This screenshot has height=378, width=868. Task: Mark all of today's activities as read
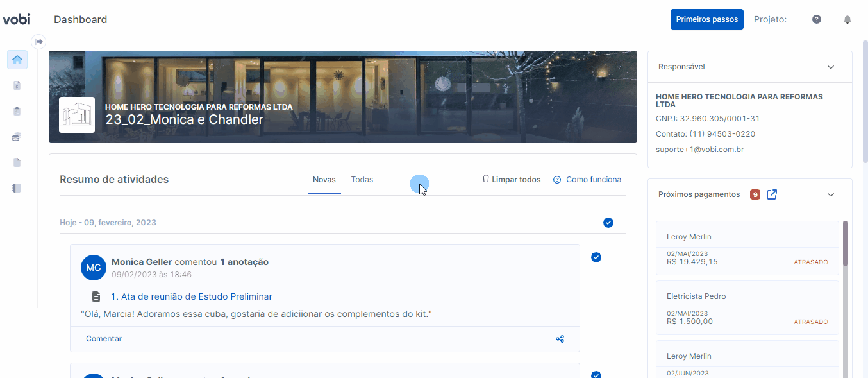(x=608, y=223)
